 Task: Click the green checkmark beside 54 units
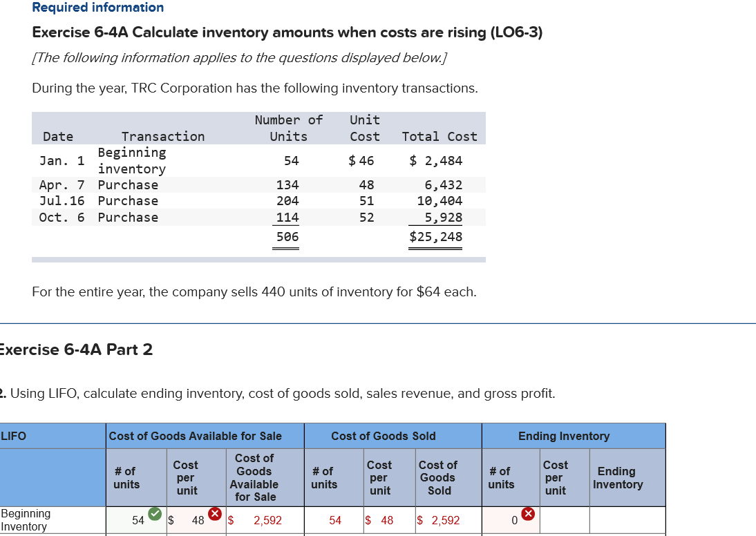[155, 514]
